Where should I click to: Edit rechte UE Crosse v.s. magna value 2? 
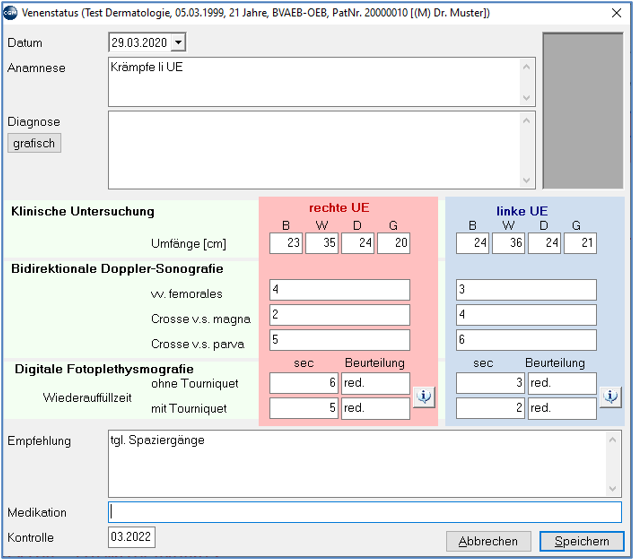[340, 315]
